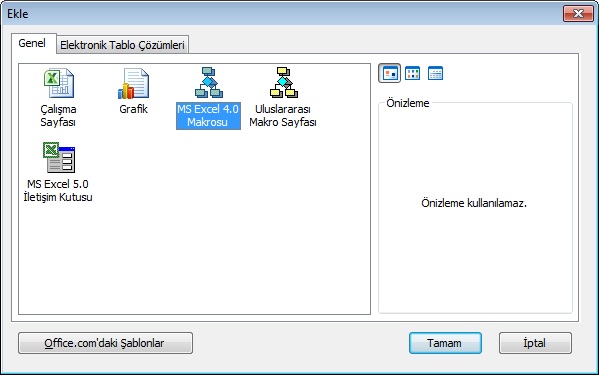
Task: Confirm with the Tamam button
Action: (445, 343)
